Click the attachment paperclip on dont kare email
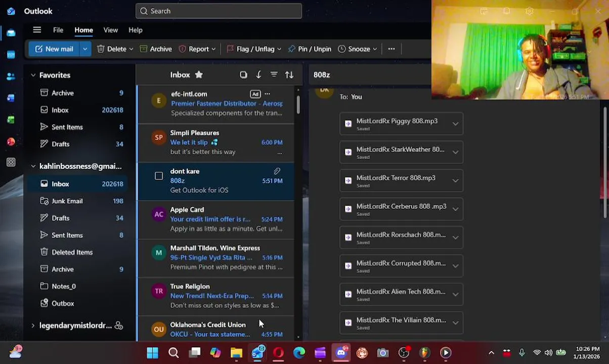Viewport: 609px width, 364px height. click(277, 171)
